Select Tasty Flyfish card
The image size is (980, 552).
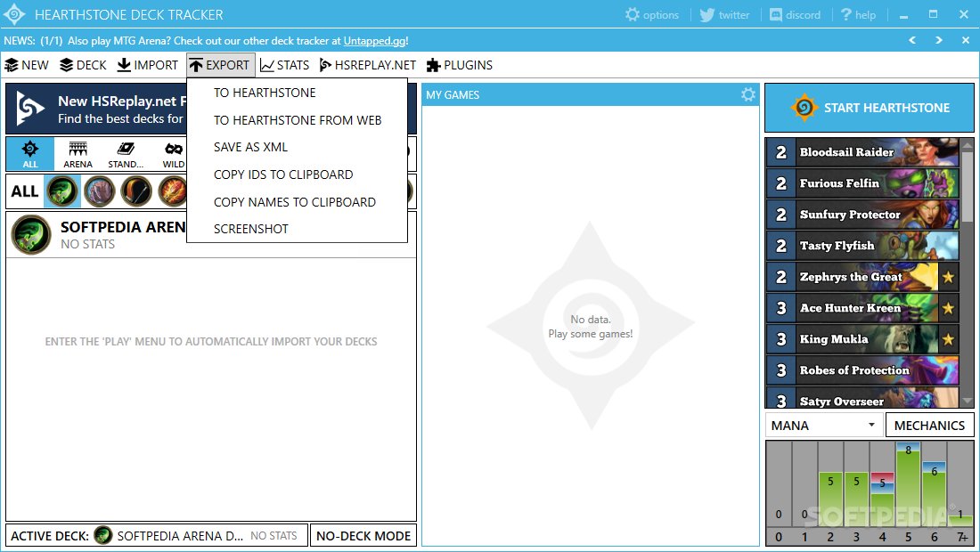tap(862, 246)
